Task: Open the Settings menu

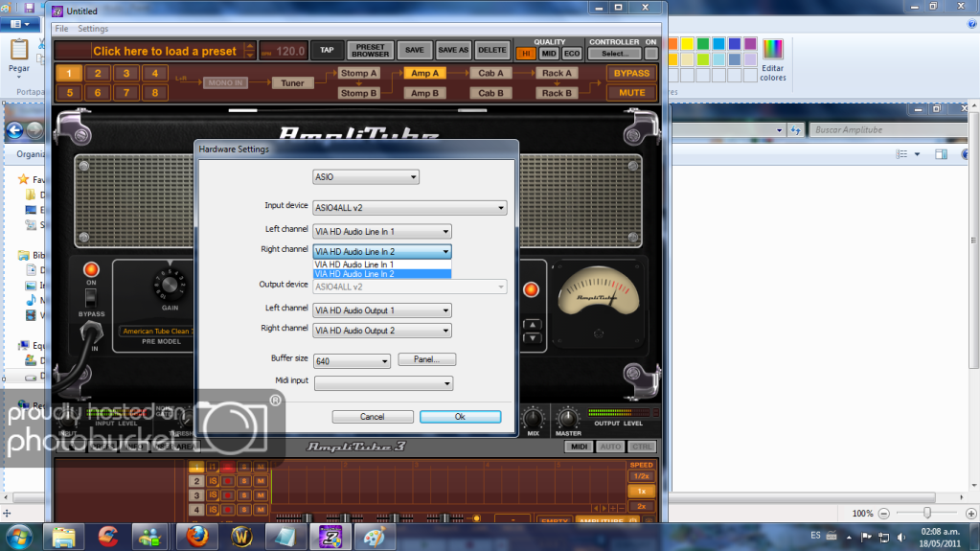Action: (93, 29)
